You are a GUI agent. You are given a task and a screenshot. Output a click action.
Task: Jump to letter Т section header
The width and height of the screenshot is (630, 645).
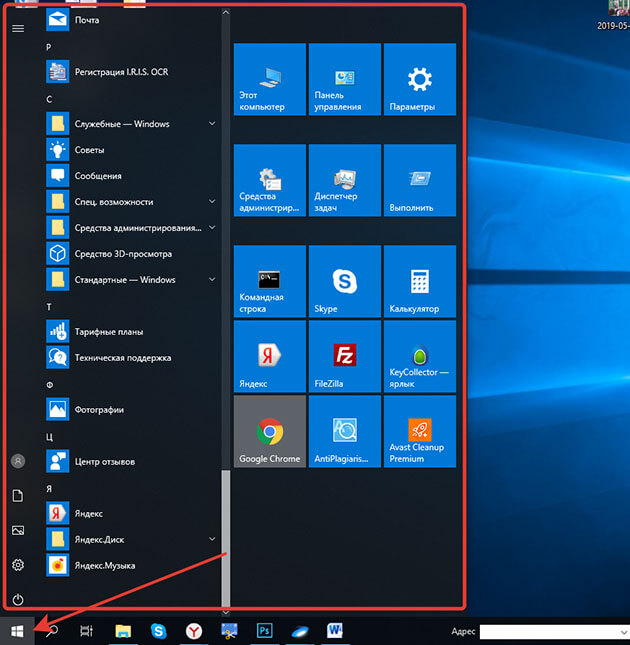coord(49,307)
